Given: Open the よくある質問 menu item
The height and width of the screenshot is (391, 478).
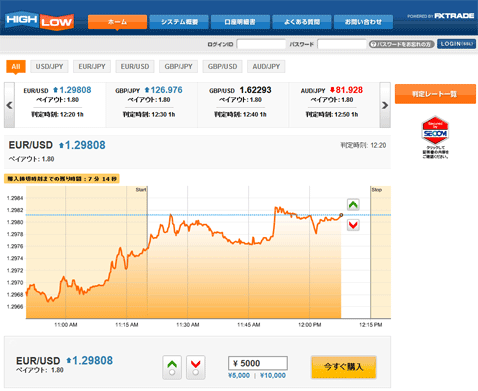Looking at the screenshot, I should [x=302, y=22].
